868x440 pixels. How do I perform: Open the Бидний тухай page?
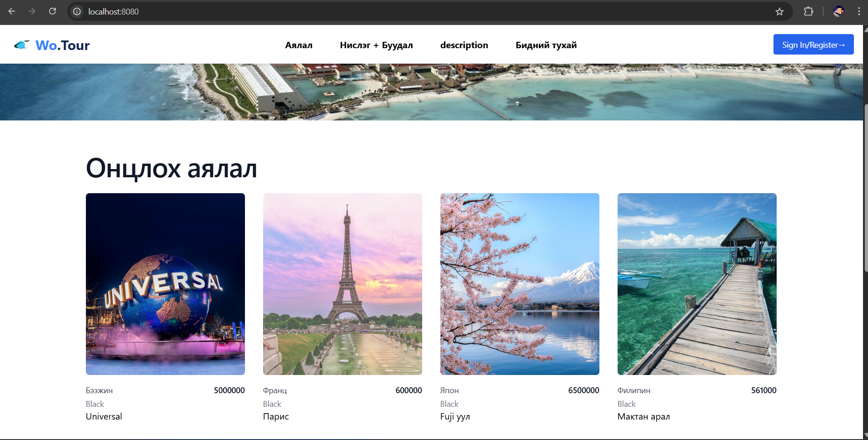546,45
